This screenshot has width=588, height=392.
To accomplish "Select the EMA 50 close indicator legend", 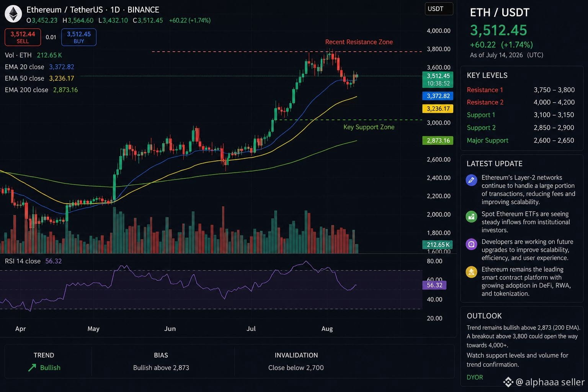I will (x=39, y=78).
